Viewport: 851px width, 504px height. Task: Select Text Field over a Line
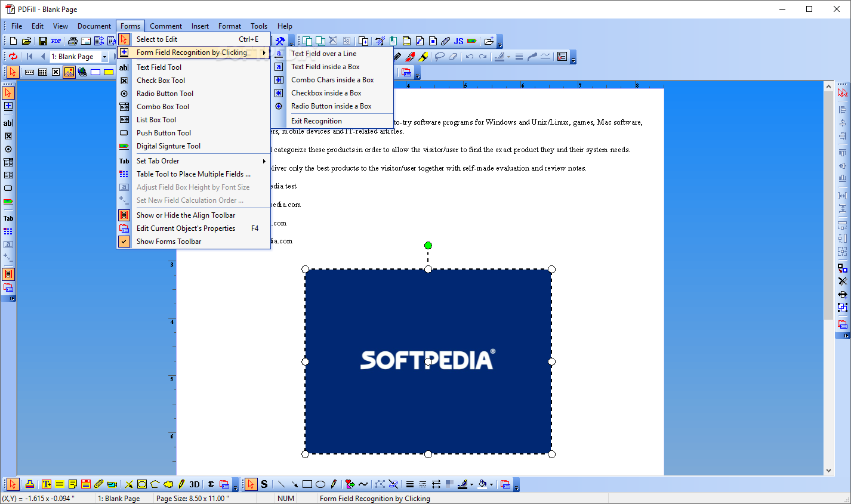click(333, 54)
